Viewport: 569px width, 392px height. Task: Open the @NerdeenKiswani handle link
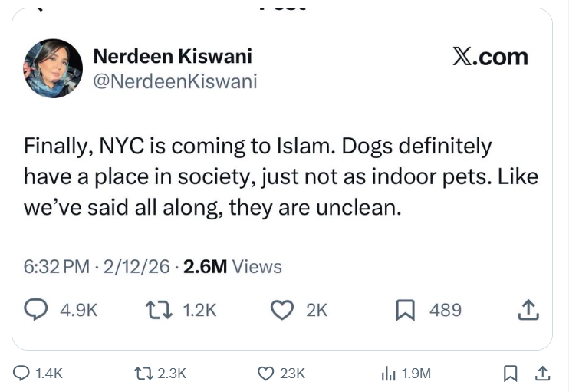(174, 81)
